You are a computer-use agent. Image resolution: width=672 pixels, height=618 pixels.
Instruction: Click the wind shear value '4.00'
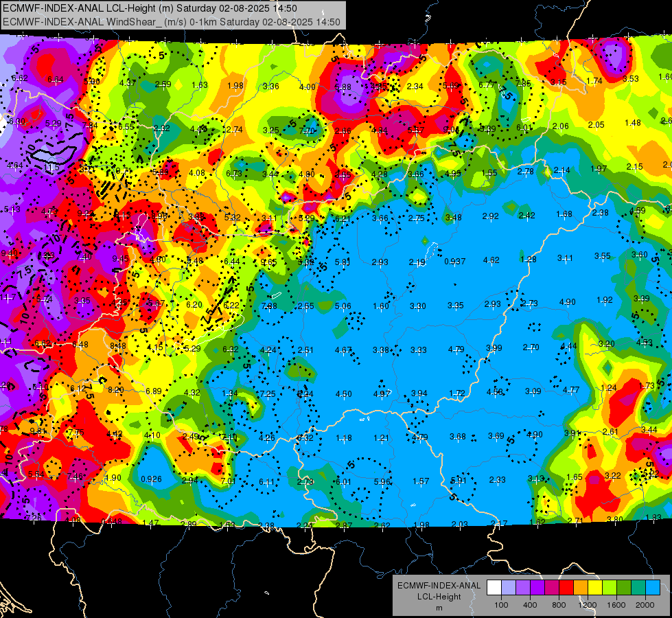click(308, 87)
